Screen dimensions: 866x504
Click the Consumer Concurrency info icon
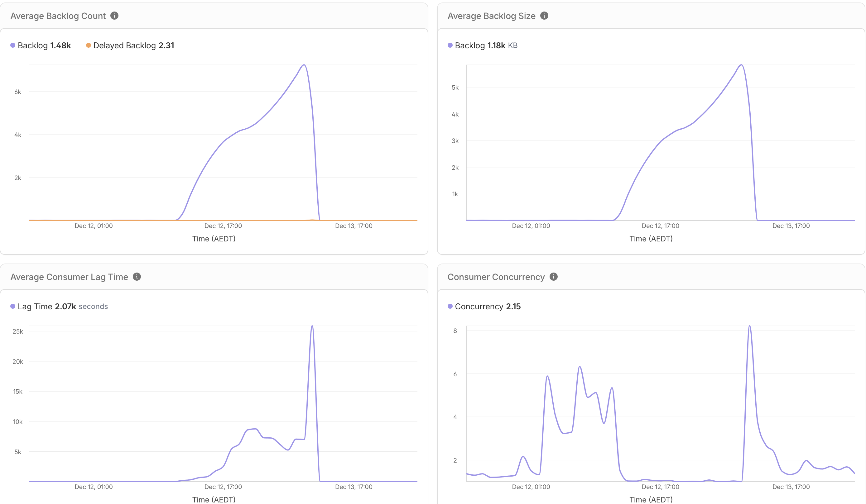(553, 277)
